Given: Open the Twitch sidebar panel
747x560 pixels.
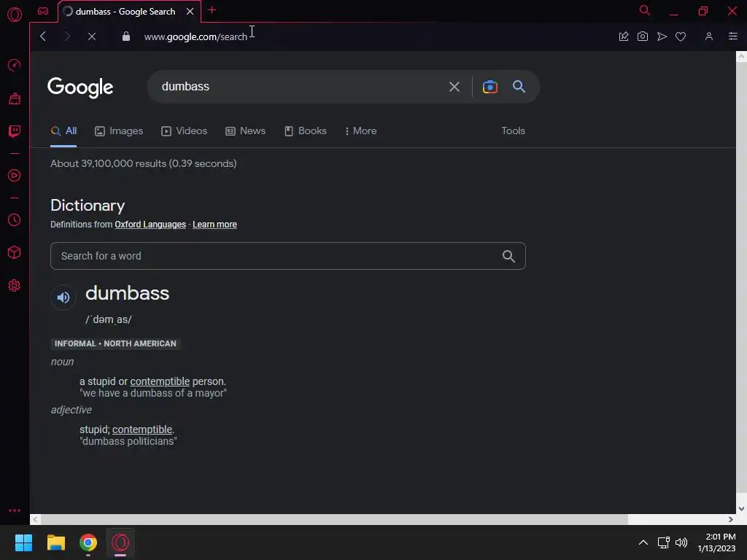Looking at the screenshot, I should point(15,131).
